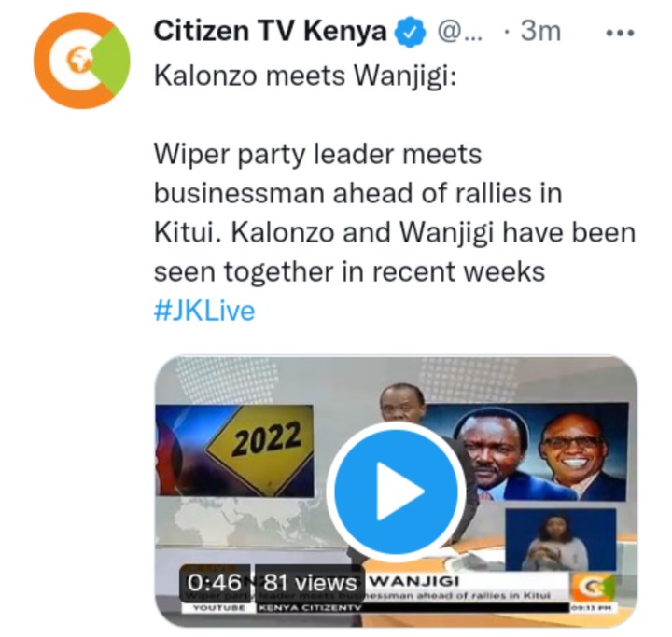Screen dimensions: 672x637
Task: Click the news anchor in video thumbnail
Action: coord(402,403)
